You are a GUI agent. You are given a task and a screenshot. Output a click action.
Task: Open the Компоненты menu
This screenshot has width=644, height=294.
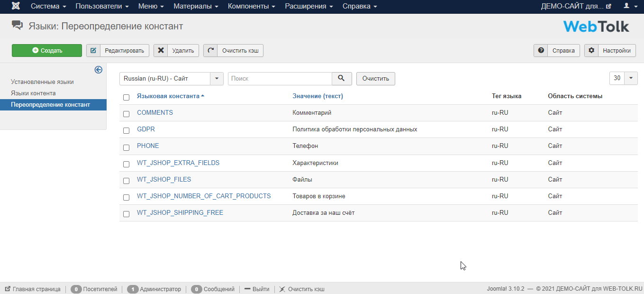pos(251,6)
